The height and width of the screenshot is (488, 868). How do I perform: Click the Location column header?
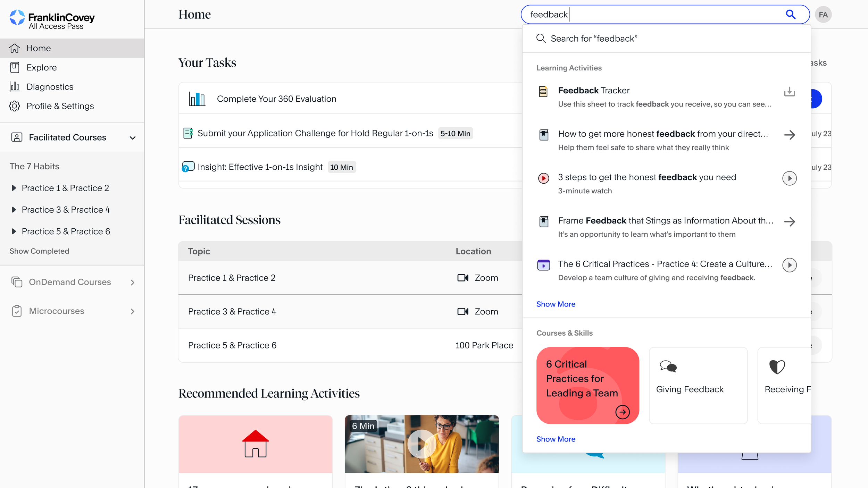tap(473, 251)
